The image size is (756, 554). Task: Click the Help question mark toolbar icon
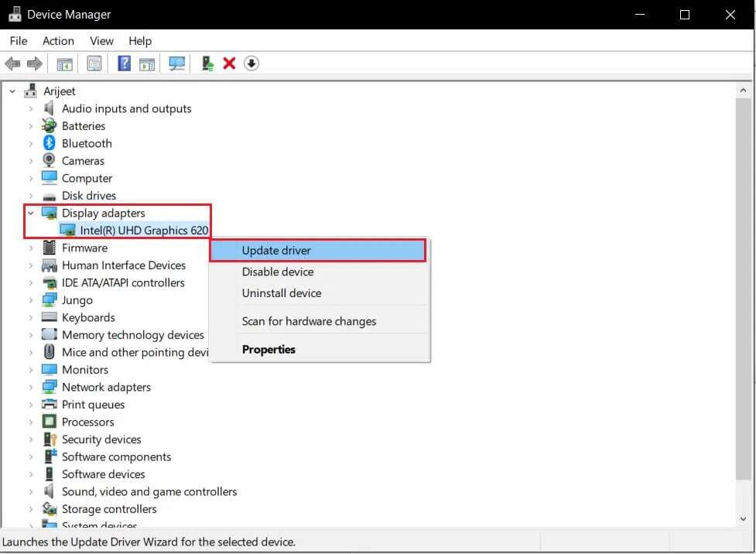[124, 63]
